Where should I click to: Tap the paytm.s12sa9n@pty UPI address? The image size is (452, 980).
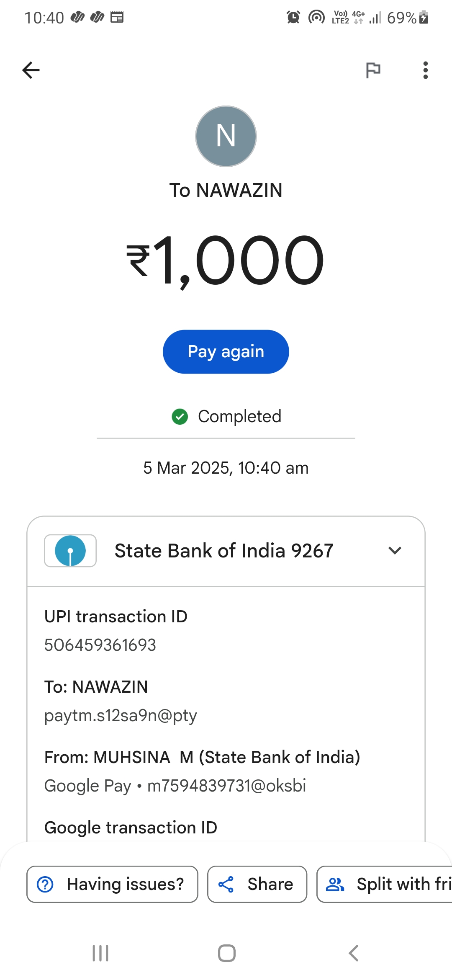point(121,715)
